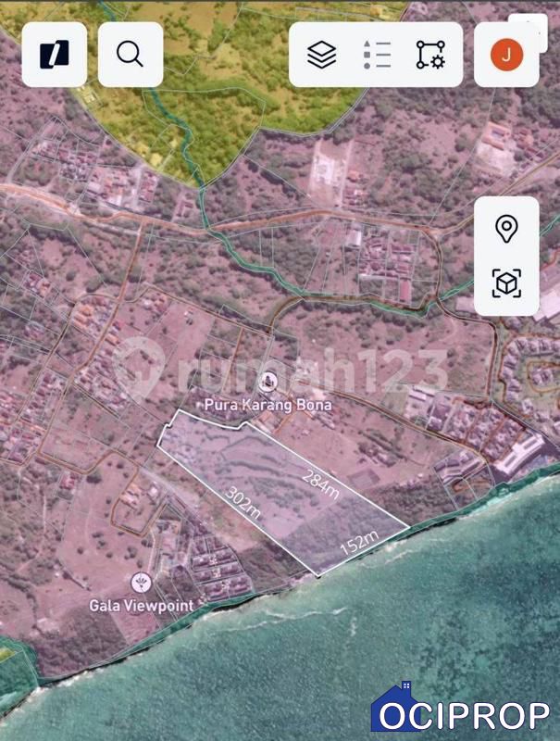Open the user profile avatar J
560x741 pixels.
pyautogui.click(x=506, y=55)
